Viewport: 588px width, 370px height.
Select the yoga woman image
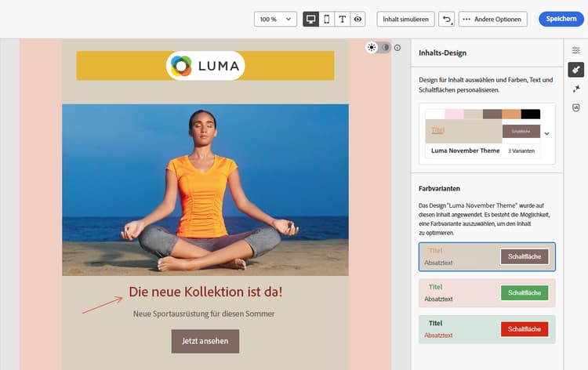click(x=205, y=190)
